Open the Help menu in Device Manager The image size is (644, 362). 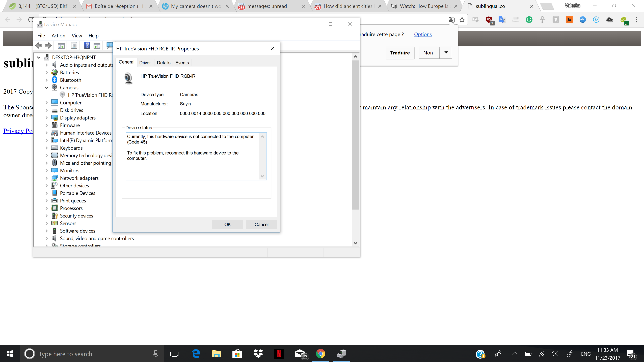tap(94, 36)
